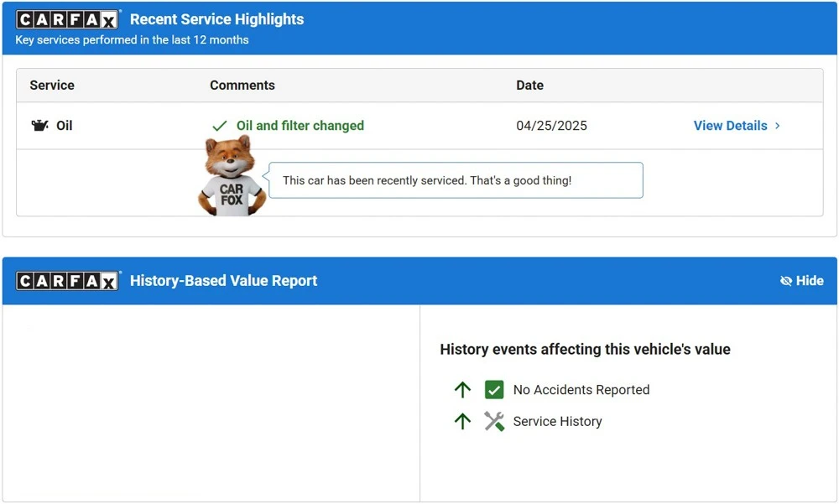Click Key services performed in last 12 months subtitle
Screen dimensions: 839x504
click(132, 40)
